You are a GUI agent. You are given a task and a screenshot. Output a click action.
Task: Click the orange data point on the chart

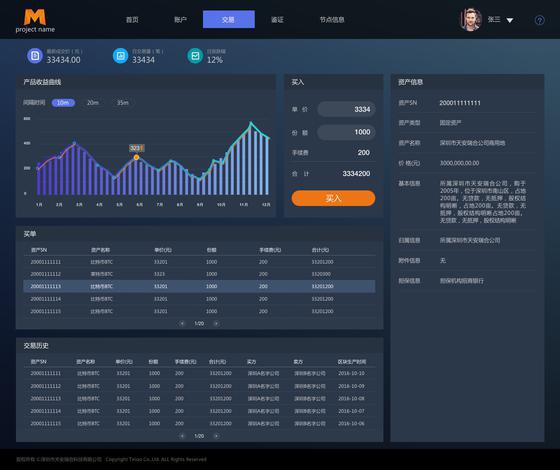tap(136, 157)
